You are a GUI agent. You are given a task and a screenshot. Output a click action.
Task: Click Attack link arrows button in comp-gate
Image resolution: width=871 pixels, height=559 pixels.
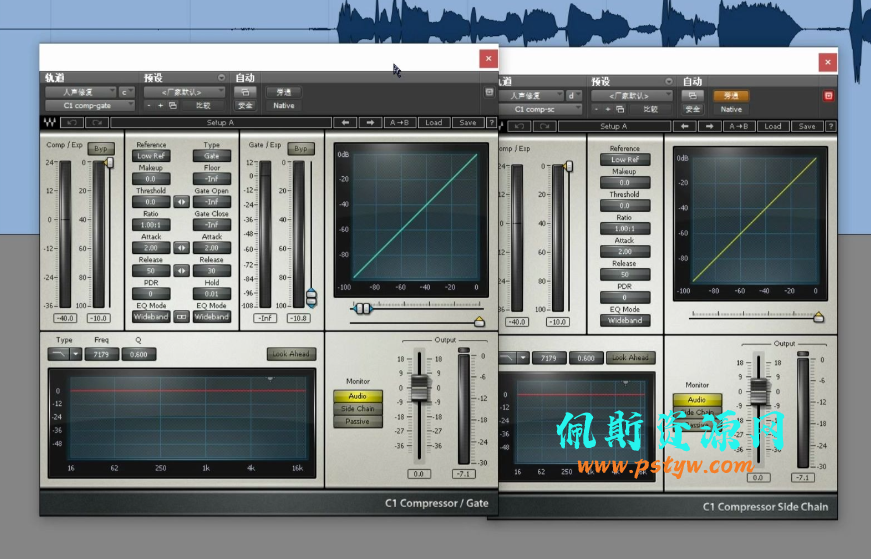181,248
